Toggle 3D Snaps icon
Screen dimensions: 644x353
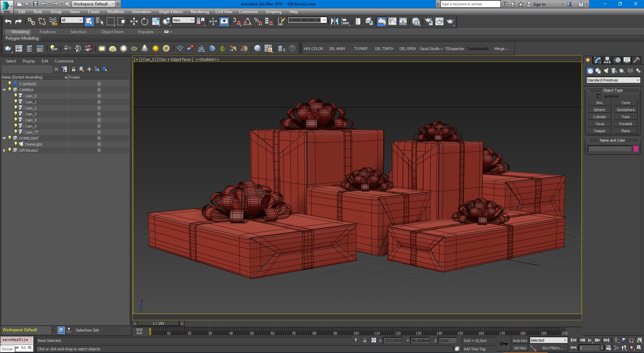tap(236, 21)
